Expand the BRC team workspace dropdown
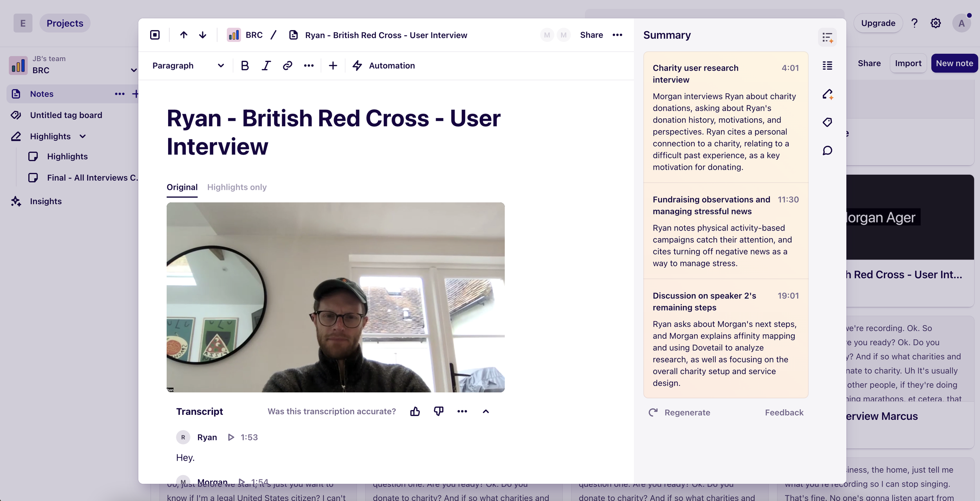The image size is (980, 501). click(134, 70)
